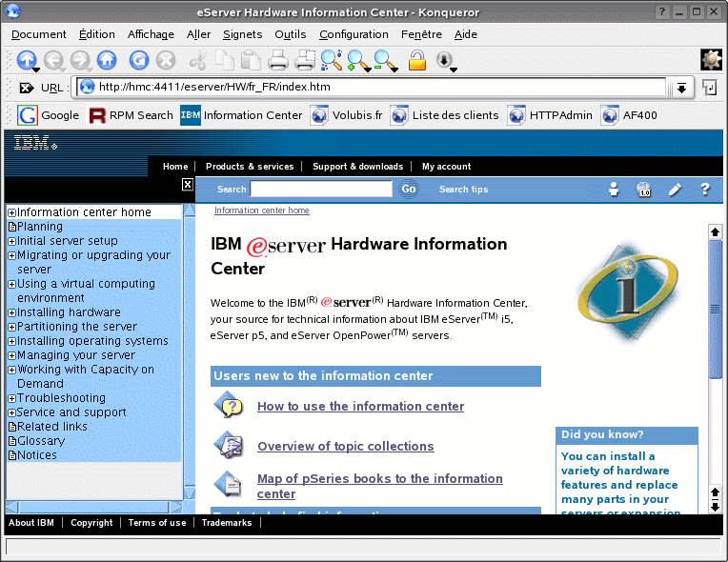
Task: Click the pencil feedback icon
Action: [675, 190]
